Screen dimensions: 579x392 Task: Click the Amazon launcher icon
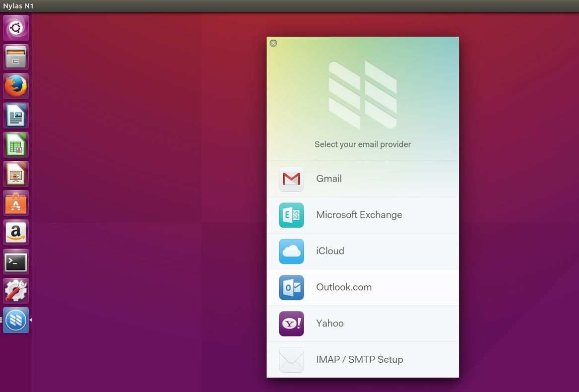tap(16, 233)
